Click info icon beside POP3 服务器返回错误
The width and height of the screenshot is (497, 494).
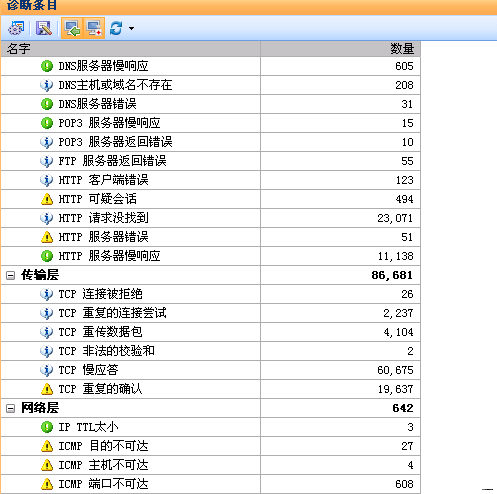click(47, 142)
